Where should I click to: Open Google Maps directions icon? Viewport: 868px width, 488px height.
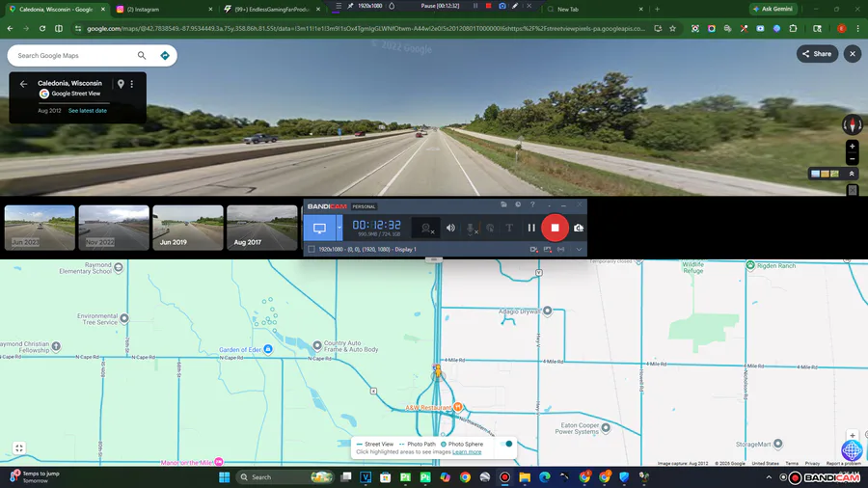pos(164,55)
